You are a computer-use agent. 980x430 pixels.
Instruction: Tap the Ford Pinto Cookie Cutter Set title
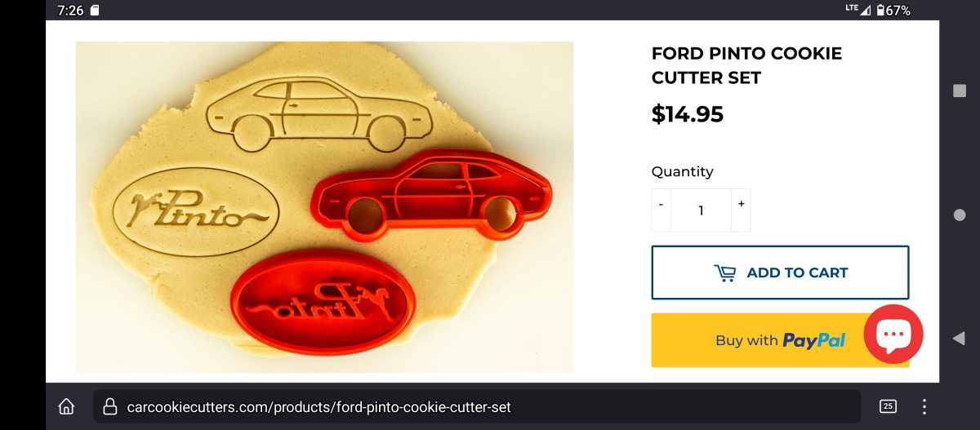[x=746, y=65]
